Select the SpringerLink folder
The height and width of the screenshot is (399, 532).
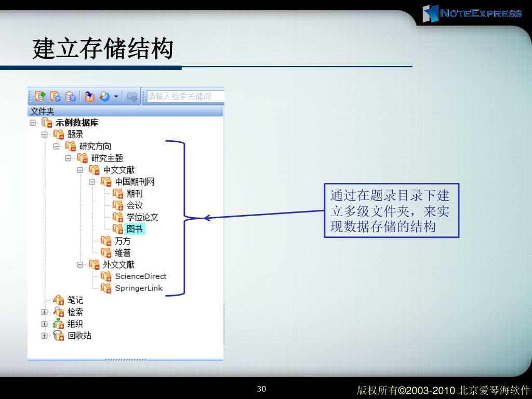[x=139, y=288]
